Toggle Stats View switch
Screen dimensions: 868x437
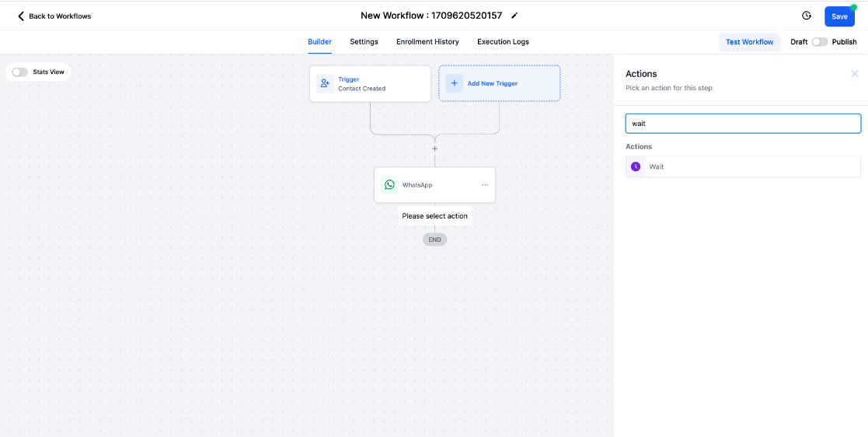click(20, 72)
